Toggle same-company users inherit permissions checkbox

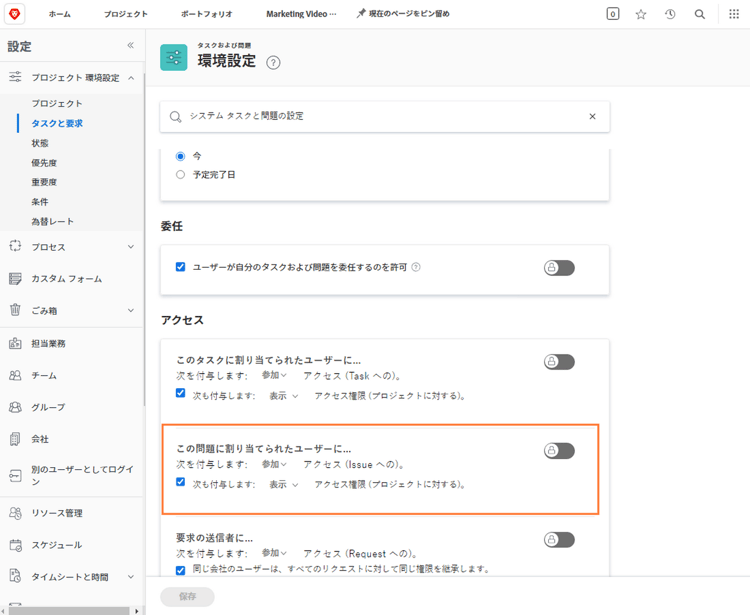pos(180,570)
